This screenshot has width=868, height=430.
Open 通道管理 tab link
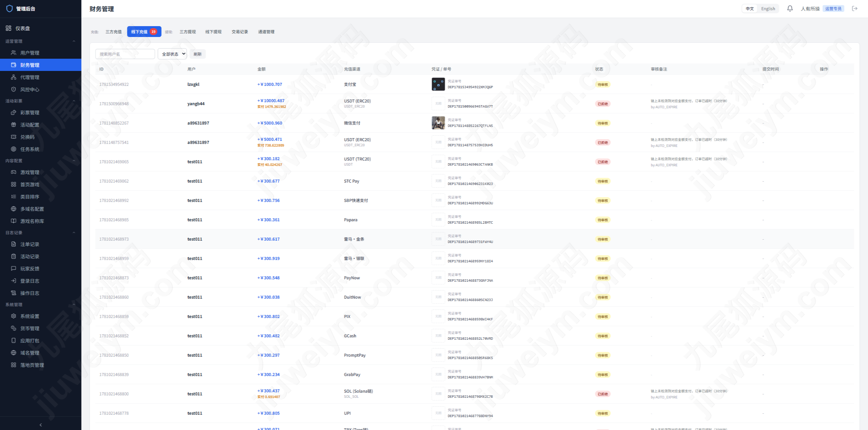pos(266,32)
